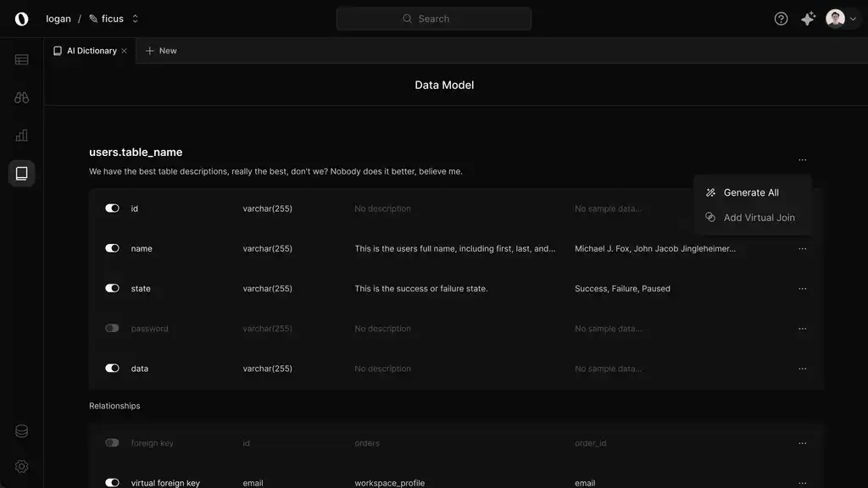868x488 pixels.
Task: Open the options menu on the state row
Action: pos(802,288)
